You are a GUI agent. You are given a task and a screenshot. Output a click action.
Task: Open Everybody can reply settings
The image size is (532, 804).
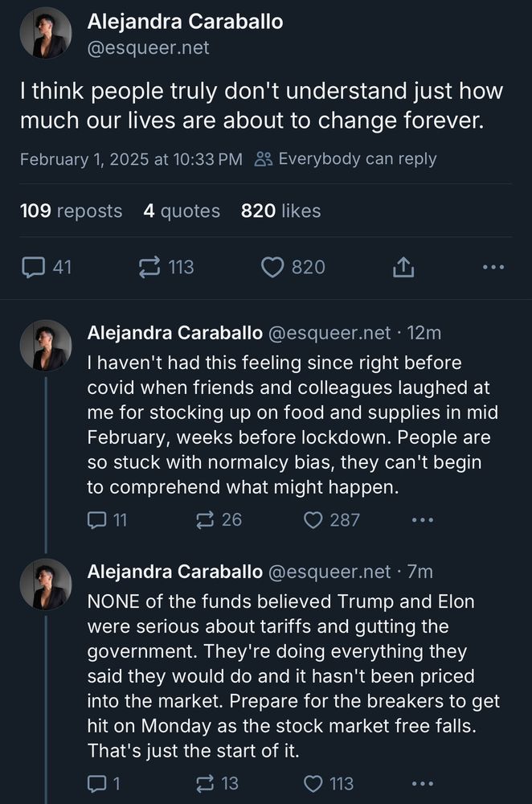(x=346, y=159)
